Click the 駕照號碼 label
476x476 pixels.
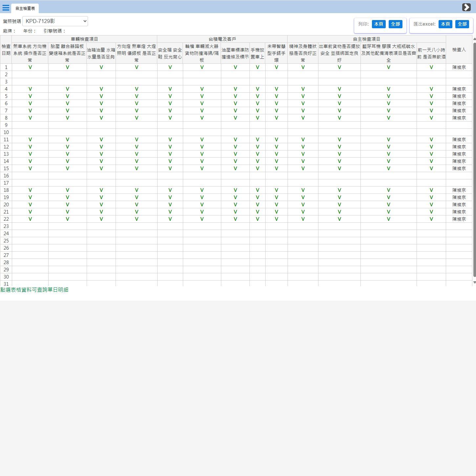12,21
